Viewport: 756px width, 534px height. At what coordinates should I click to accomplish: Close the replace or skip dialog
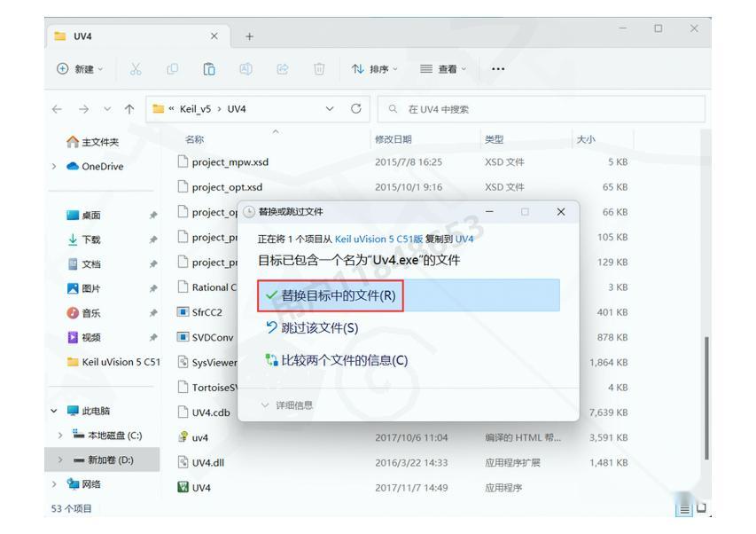click(561, 212)
